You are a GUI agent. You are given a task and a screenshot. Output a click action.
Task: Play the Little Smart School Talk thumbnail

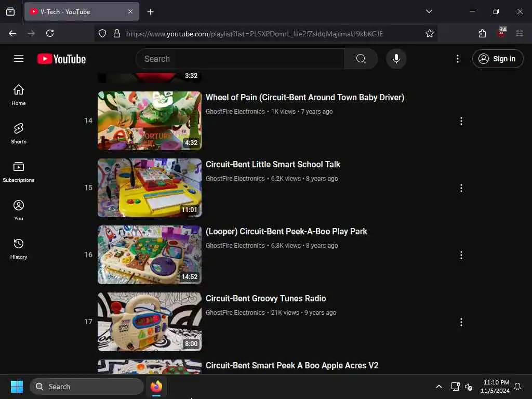(150, 188)
